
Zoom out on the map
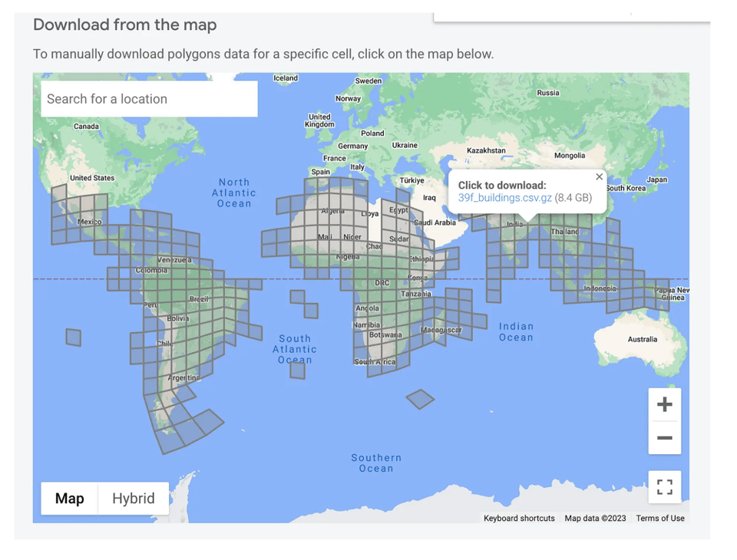(x=665, y=438)
